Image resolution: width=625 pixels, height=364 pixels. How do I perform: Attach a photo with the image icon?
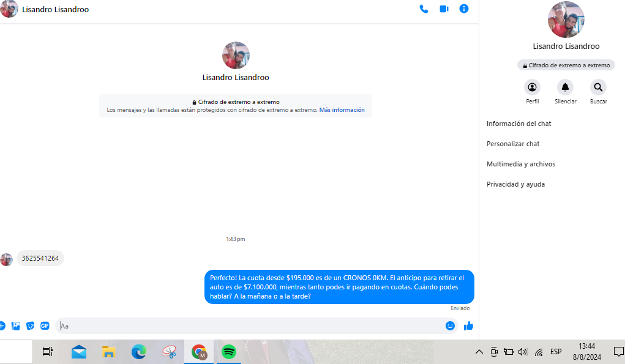click(16, 326)
